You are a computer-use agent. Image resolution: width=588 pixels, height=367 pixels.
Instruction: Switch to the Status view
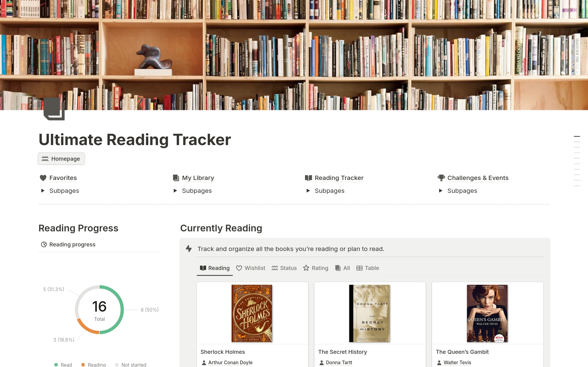(284, 268)
